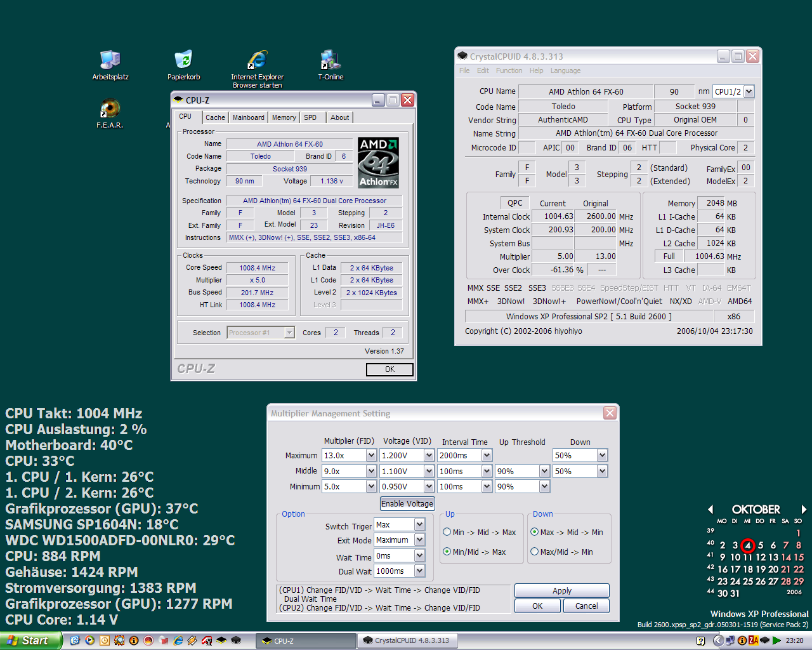Open the Arbeitsplatz desktop icon
The image size is (812, 650).
[x=110, y=65]
